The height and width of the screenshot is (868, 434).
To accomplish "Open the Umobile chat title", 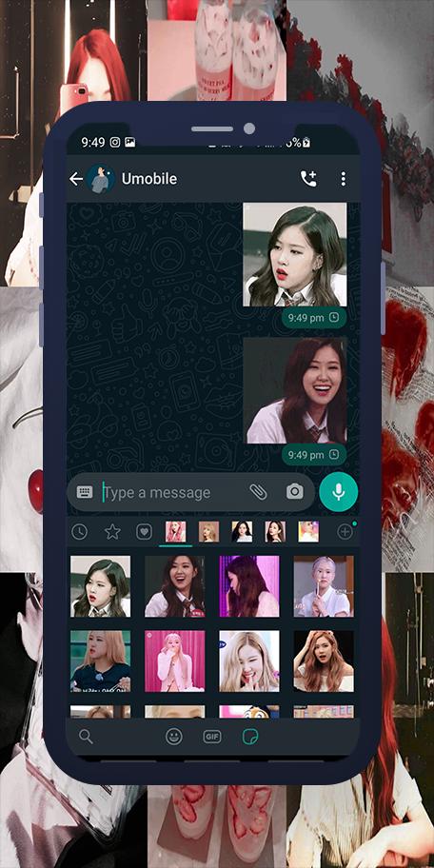I will click(149, 179).
